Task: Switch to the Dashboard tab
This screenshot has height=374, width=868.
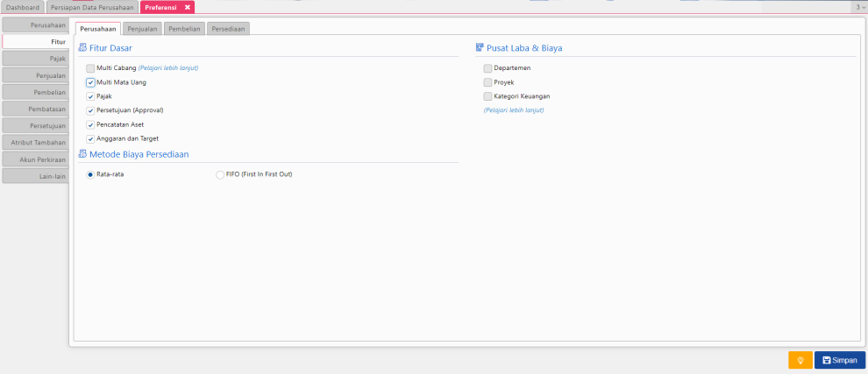Action: (x=22, y=7)
